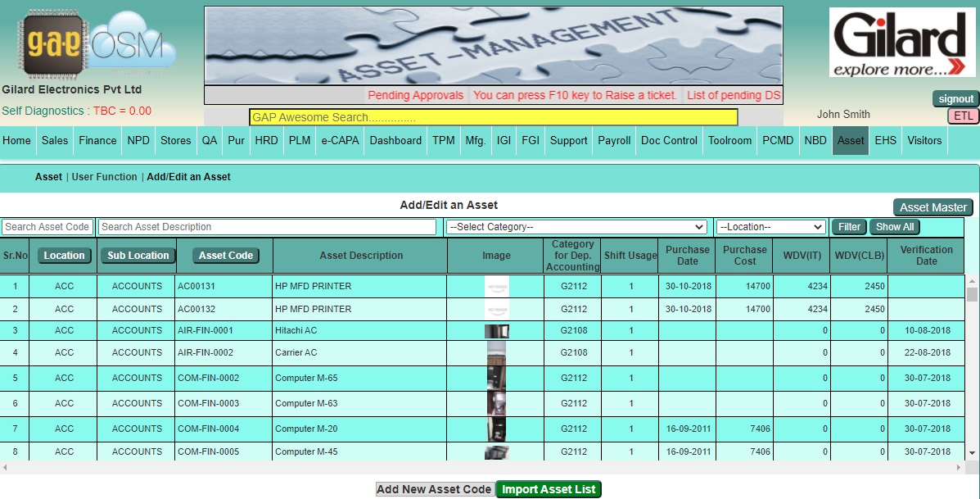Expand the Location filter dropdown

pyautogui.click(x=770, y=227)
